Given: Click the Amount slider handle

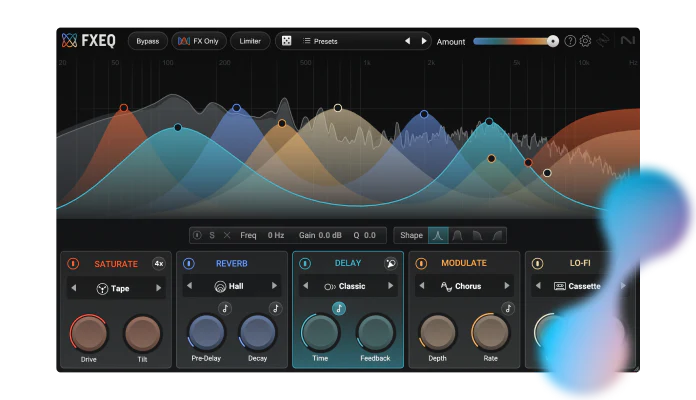Looking at the screenshot, I should [553, 41].
